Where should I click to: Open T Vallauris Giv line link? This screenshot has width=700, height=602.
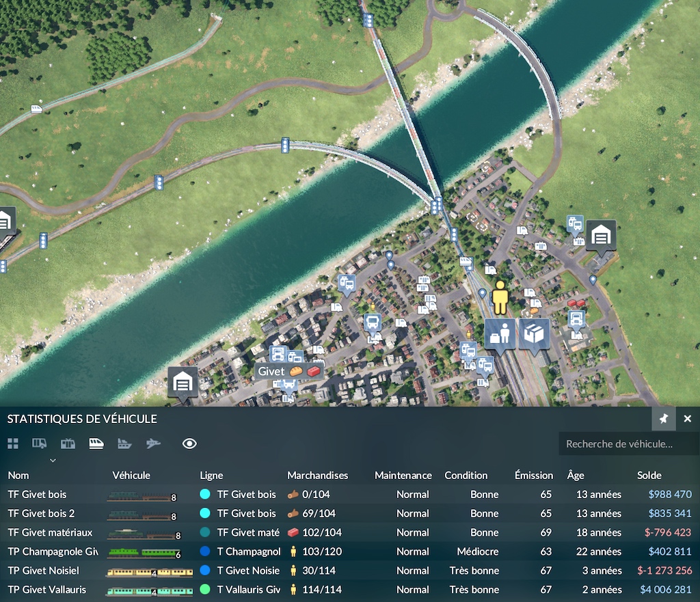pyautogui.click(x=249, y=590)
